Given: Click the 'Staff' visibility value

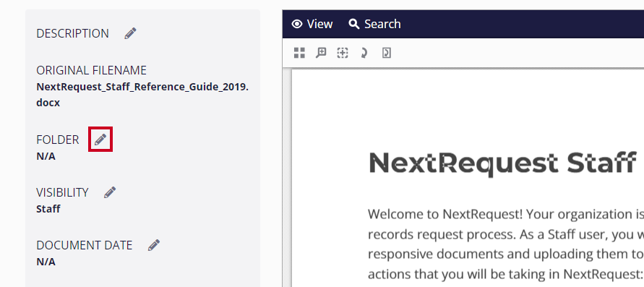Looking at the screenshot, I should coord(48,209).
